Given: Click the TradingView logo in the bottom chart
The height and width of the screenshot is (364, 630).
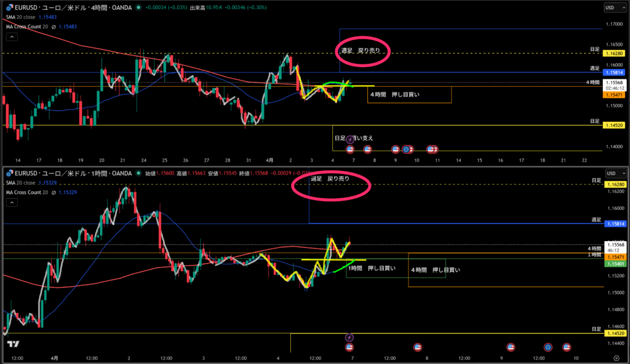Looking at the screenshot, I should [14, 345].
